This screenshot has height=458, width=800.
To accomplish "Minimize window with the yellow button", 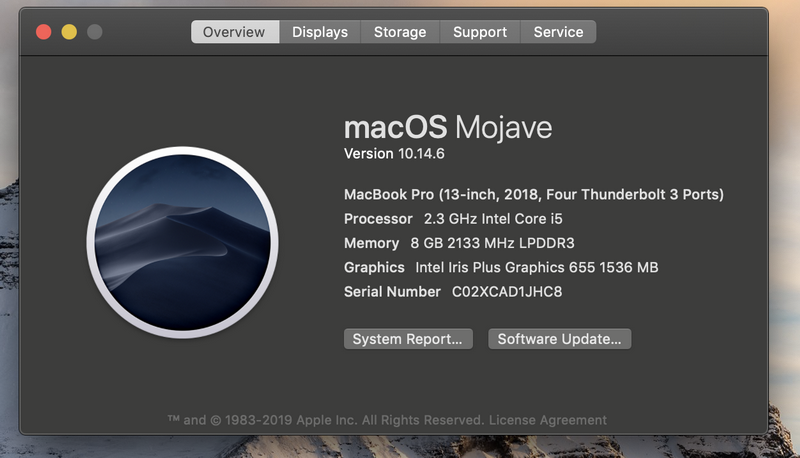I will coord(69,32).
